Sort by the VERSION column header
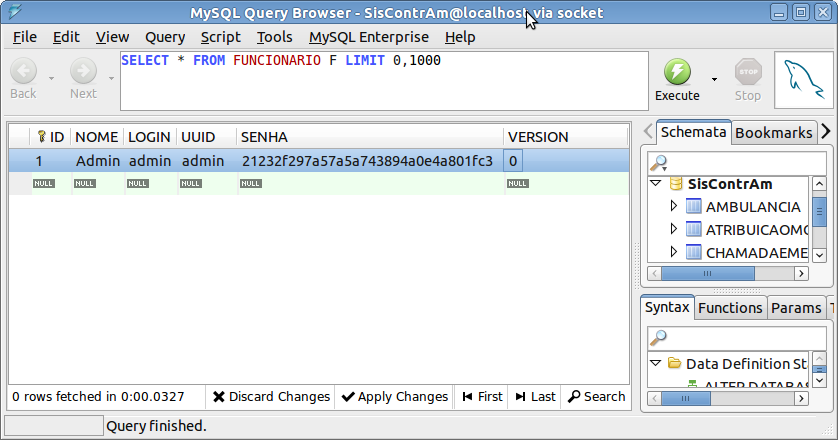Image resolution: width=838 pixels, height=440 pixels. coord(565,137)
